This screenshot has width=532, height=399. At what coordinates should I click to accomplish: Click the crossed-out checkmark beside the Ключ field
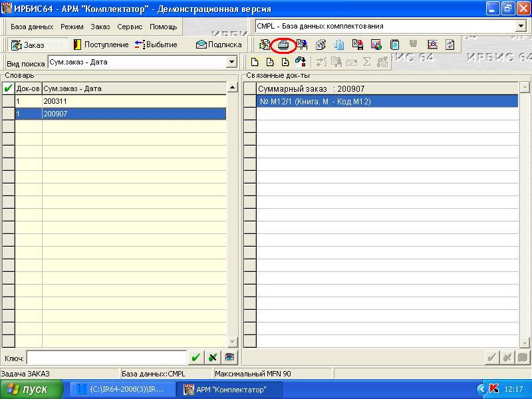tap(213, 358)
